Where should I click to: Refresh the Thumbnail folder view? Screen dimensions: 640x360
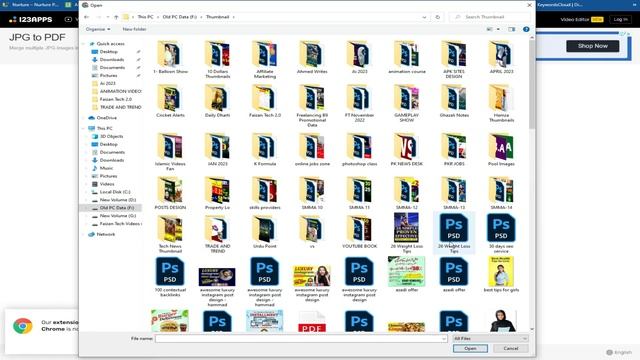click(438, 17)
